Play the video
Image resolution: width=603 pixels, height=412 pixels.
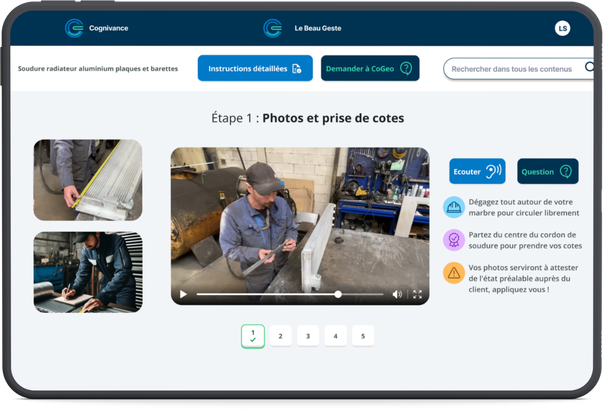pyautogui.click(x=183, y=294)
